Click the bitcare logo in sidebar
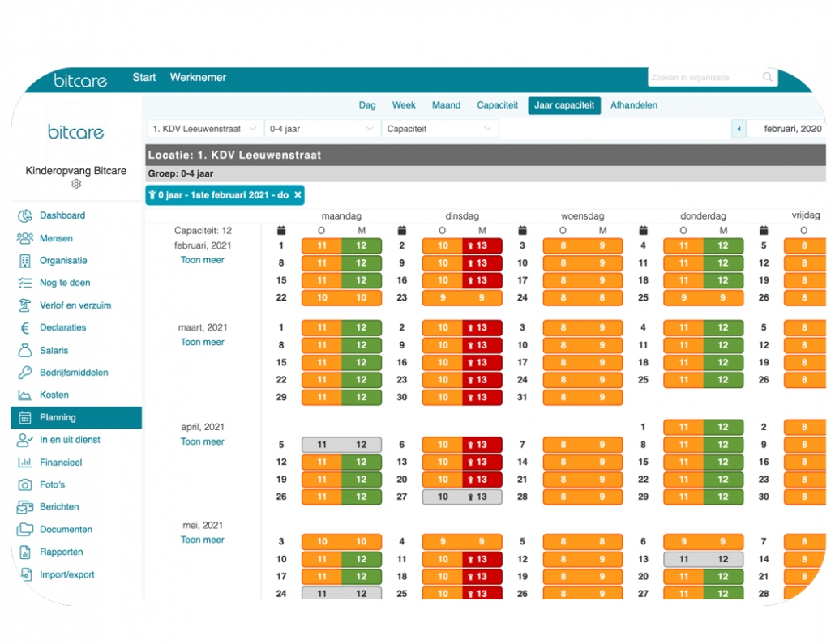The width and height of the screenshot is (835, 644). (76, 131)
